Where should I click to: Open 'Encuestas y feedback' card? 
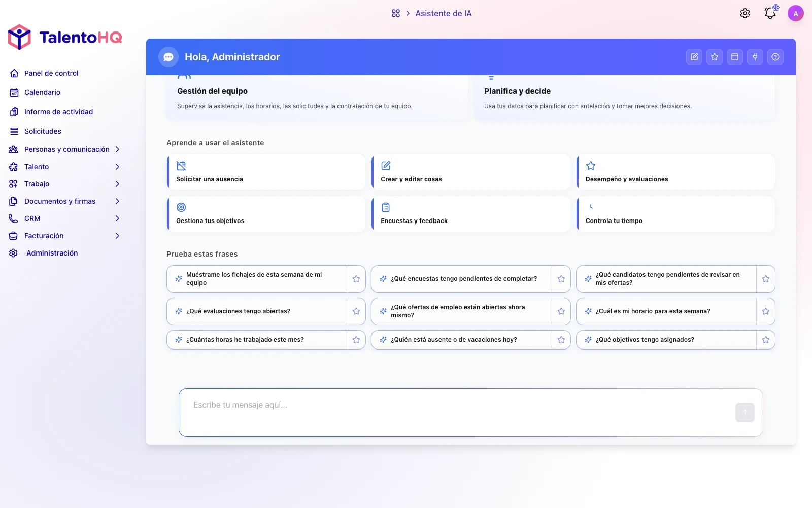[x=471, y=214]
